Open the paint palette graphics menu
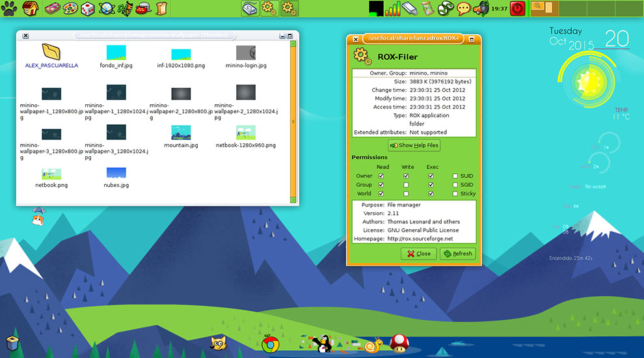The image size is (644, 358). click(x=70, y=8)
